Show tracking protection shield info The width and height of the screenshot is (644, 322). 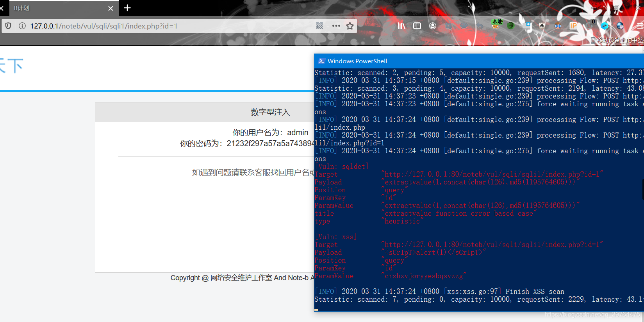(8, 26)
